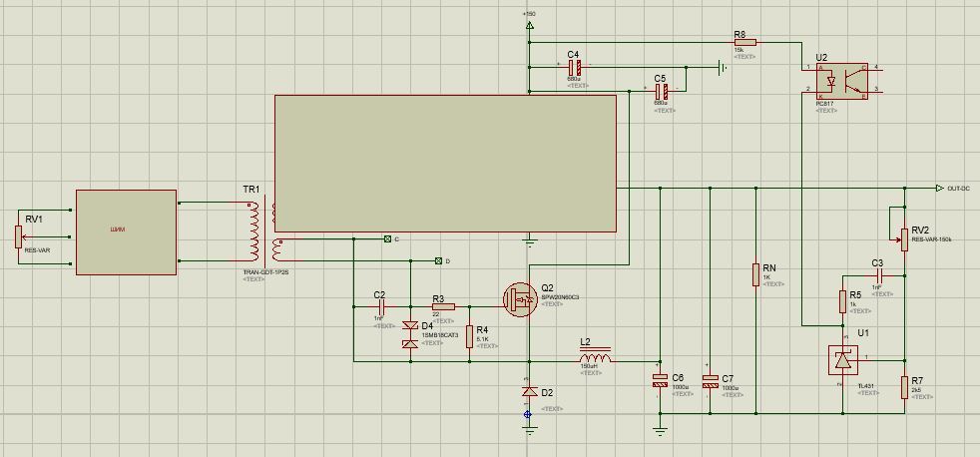Click the TRAN-GDT-1P2S label under TR1
980x457 pixels.
(x=265, y=273)
